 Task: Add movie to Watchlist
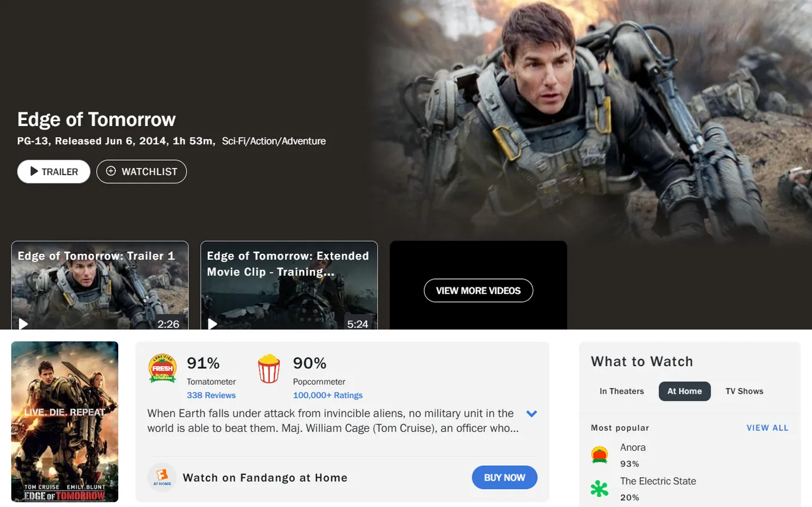142,171
